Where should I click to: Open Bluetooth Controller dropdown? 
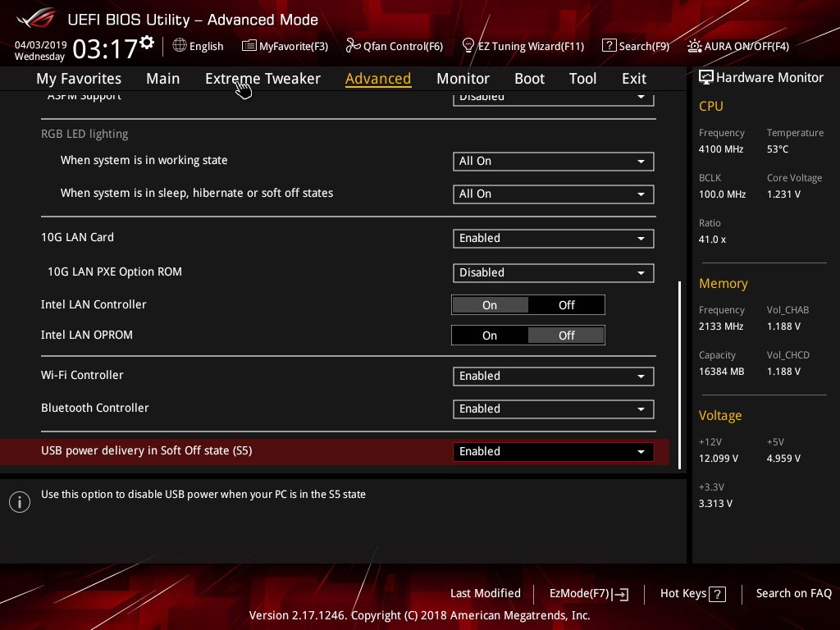coord(553,409)
